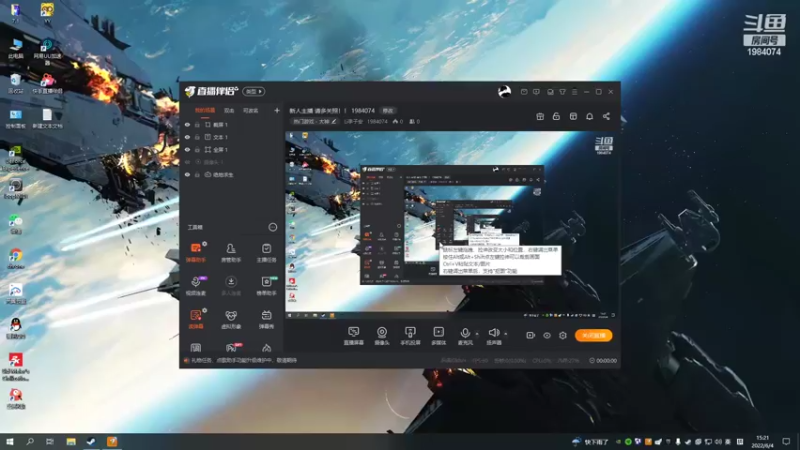Open the QQ penguin desktop icon

(x=16, y=327)
